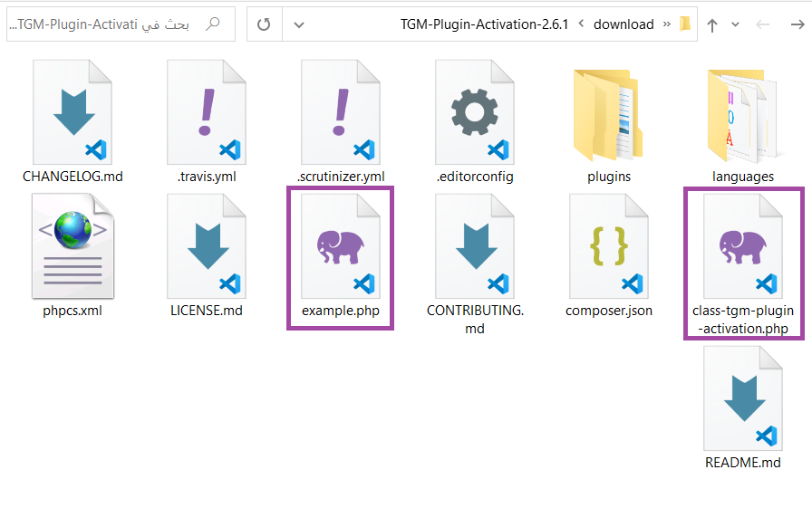The height and width of the screenshot is (508, 812).
Task: Click the TGM-Plugin-Activation-2.6.1 breadcrumb
Action: (x=484, y=24)
